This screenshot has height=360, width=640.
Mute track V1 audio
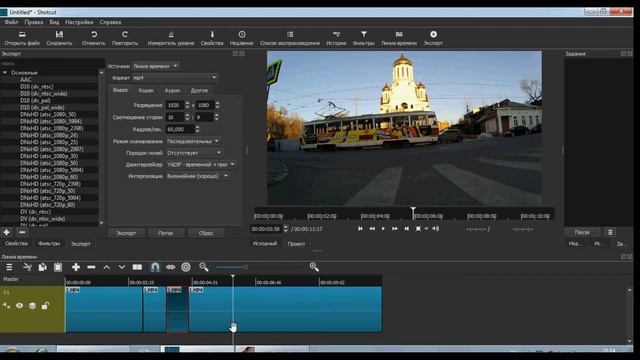click(x=6, y=305)
